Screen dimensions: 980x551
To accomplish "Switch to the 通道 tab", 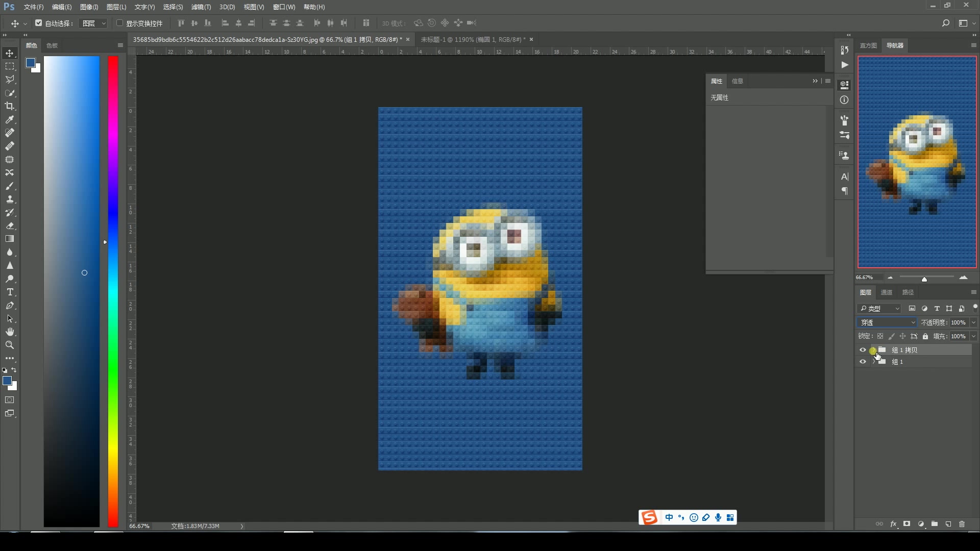I will (887, 292).
